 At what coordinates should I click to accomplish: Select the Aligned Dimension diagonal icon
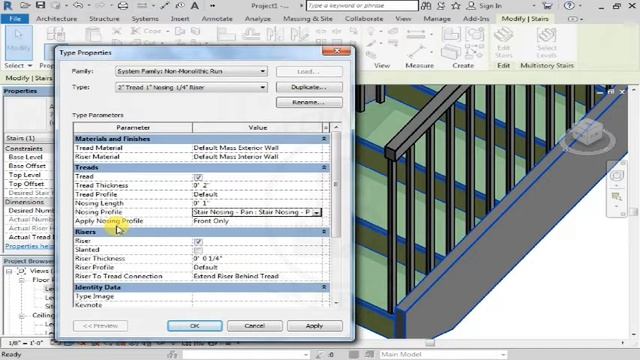coord(165,6)
